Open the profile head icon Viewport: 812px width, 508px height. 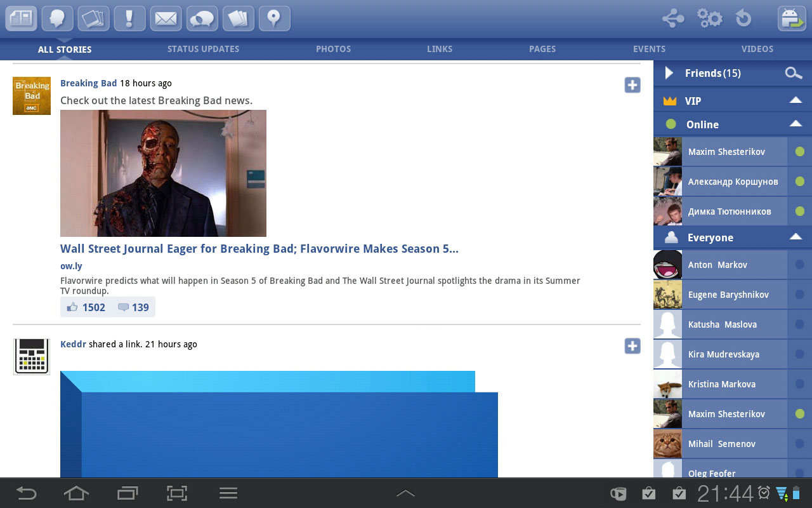point(57,18)
